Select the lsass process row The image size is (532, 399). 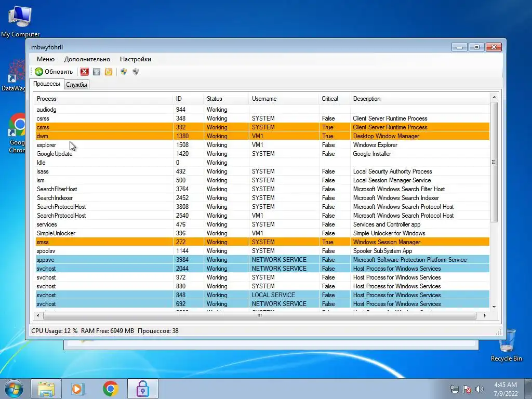(x=262, y=171)
